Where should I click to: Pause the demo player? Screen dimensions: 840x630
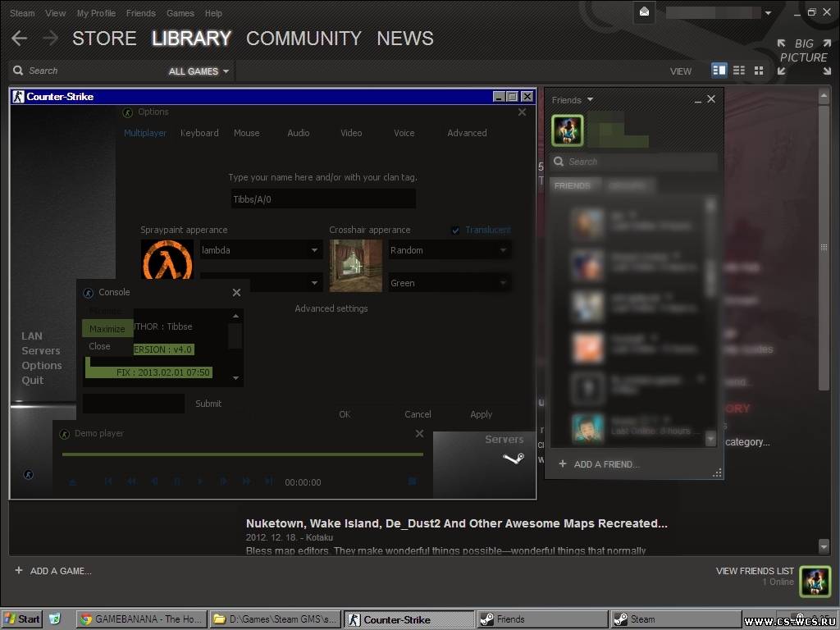click(x=177, y=482)
